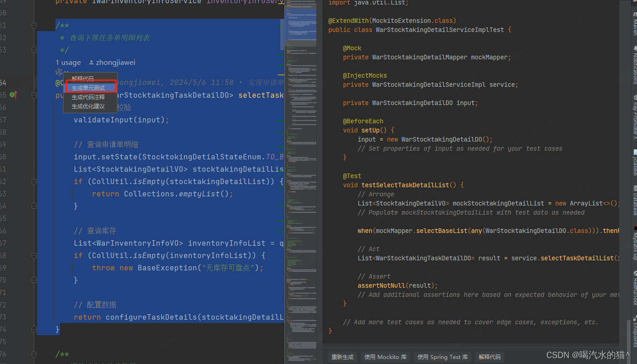Click the fold end marker at line 70
Image resolution: width=637 pixels, height=364 pixels.
34,280
